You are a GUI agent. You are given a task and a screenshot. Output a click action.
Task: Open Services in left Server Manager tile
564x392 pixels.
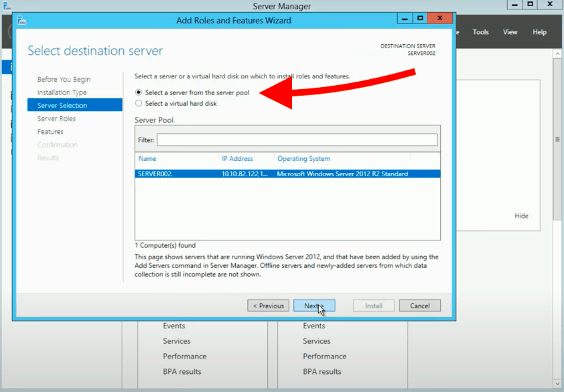pyautogui.click(x=177, y=341)
